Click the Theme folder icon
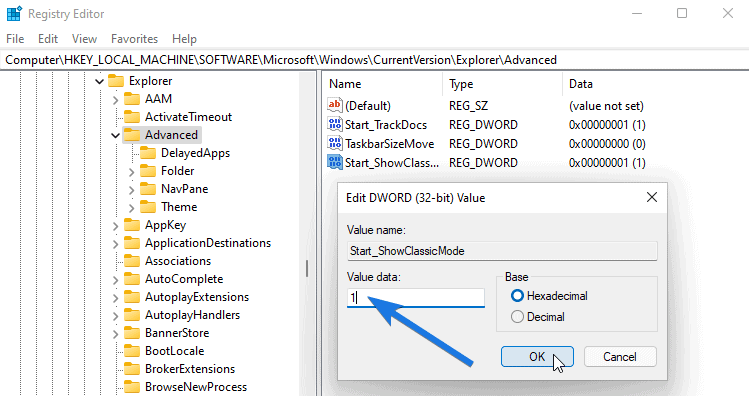Image resolution: width=749 pixels, height=396 pixels. pyautogui.click(x=148, y=207)
